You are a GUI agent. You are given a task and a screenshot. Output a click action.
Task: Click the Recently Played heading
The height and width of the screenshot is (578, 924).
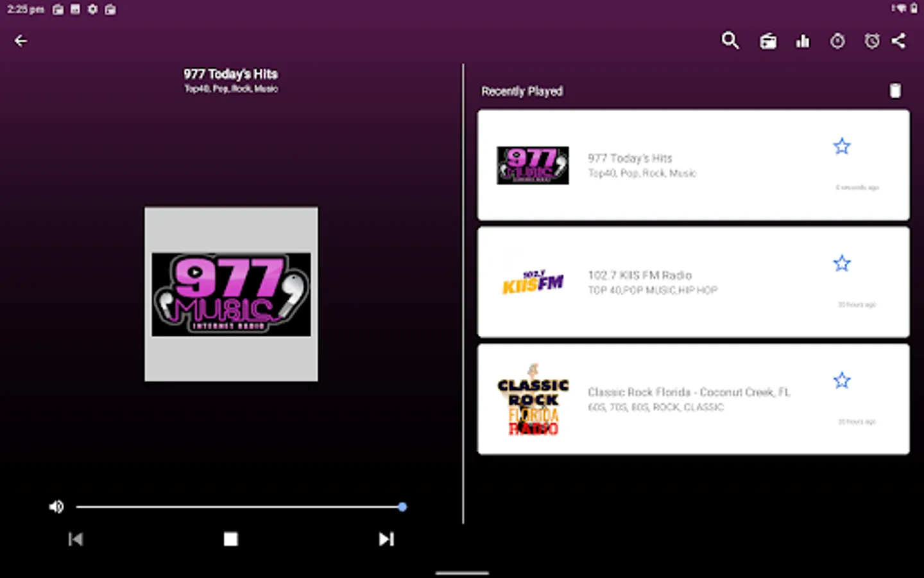pos(522,91)
